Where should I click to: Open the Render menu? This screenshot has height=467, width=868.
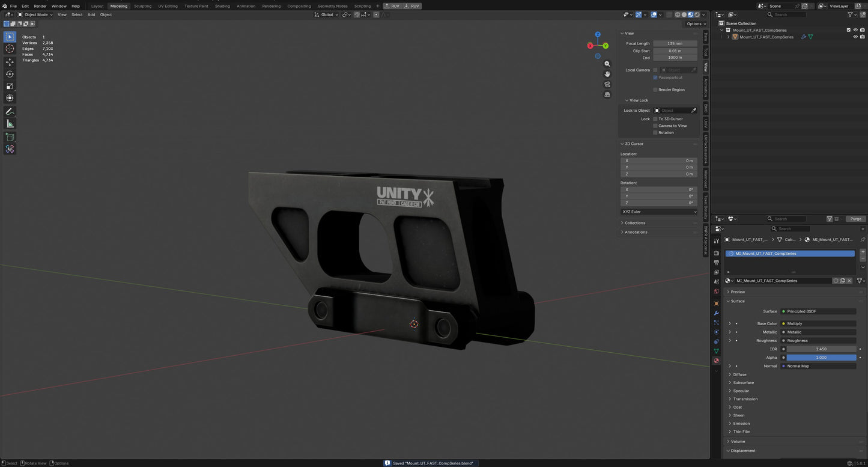[40, 6]
